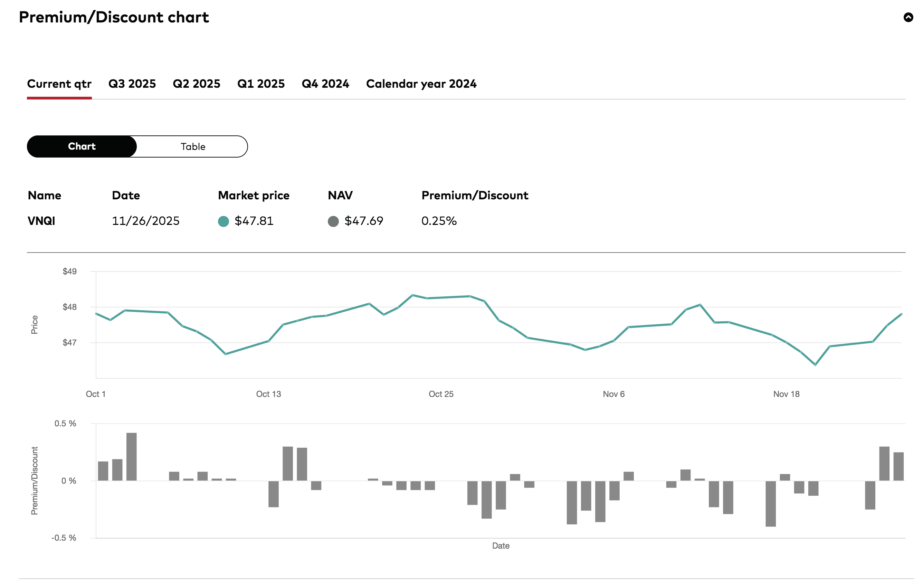923x588 pixels.
Task: Click the VNQI fund name
Action: click(41, 221)
